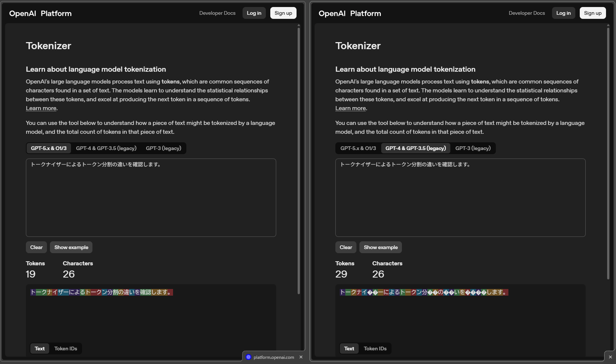This screenshot has width=616, height=364.
Task: Click Show example in right window
Action: pyautogui.click(x=381, y=247)
